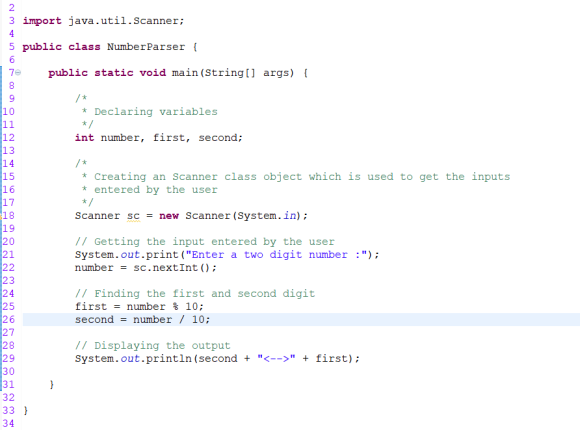580x430 pixels.
Task: Click the "<-->" string literal
Action: tap(276, 359)
